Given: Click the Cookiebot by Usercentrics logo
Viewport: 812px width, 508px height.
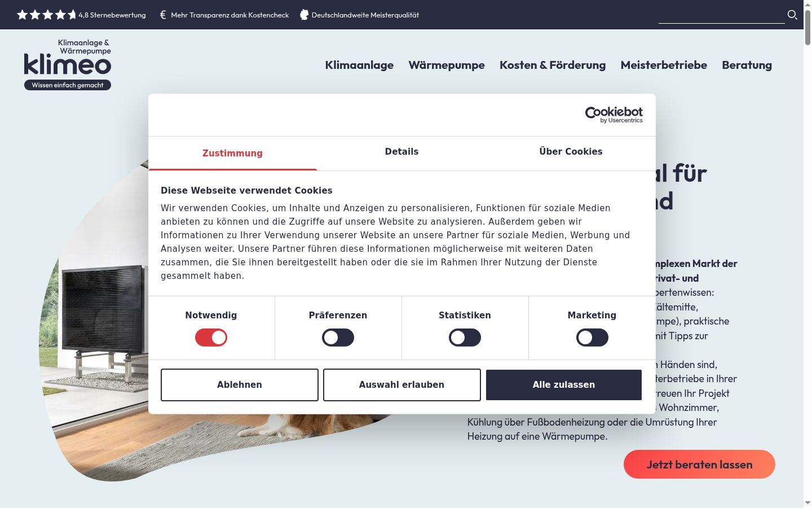Looking at the screenshot, I should (x=614, y=115).
